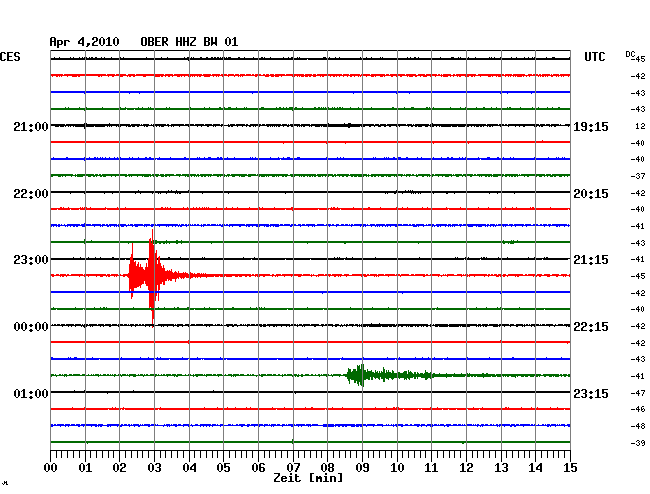Click the UTC time label '20:15'
The height and width of the screenshot is (494, 650).
pyautogui.click(x=591, y=194)
